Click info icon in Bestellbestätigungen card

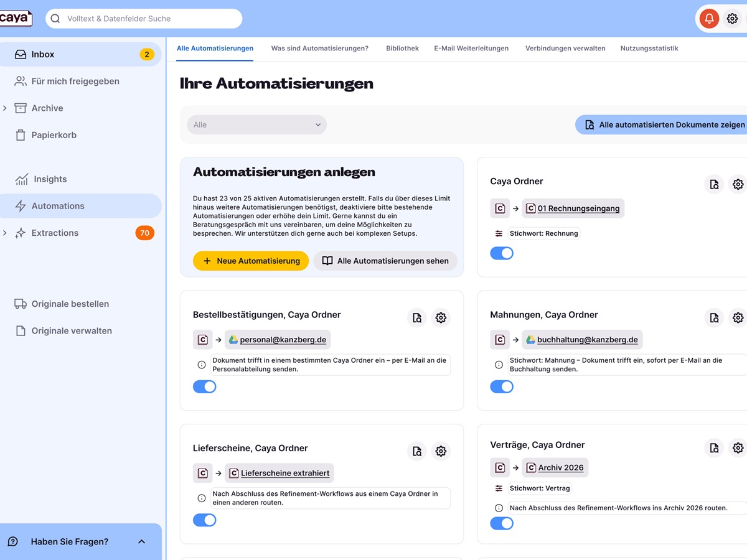point(202,365)
